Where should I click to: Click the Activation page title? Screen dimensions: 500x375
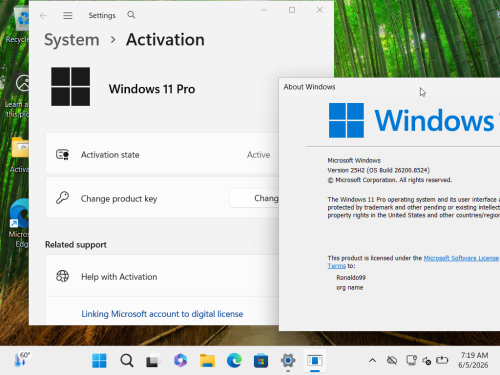point(165,40)
